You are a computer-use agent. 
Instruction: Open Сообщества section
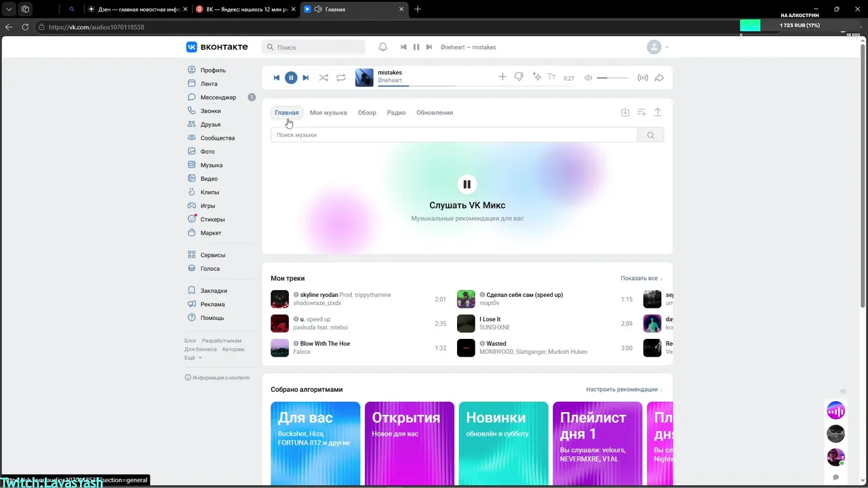[217, 138]
